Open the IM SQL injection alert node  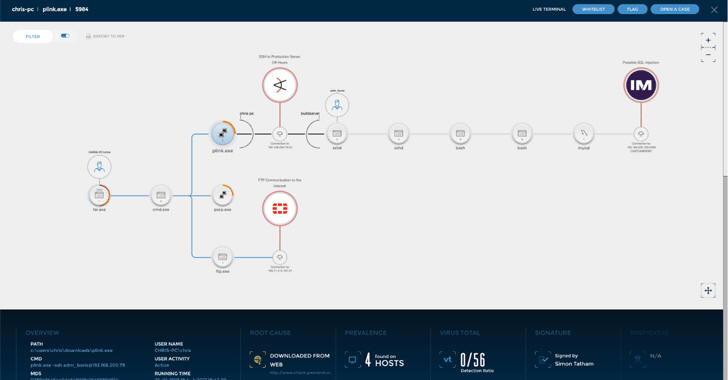(x=641, y=85)
